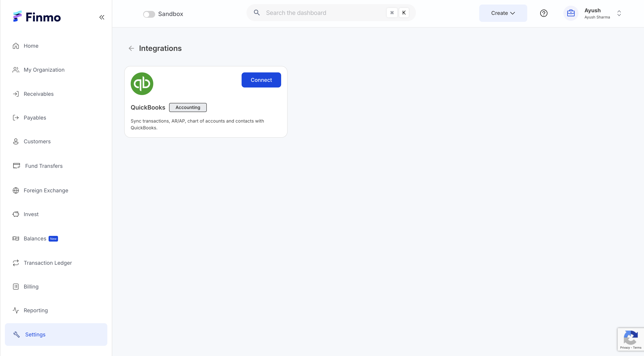This screenshot has height=356, width=644.
Task: Open the Settings menu item
Action: (x=35, y=335)
